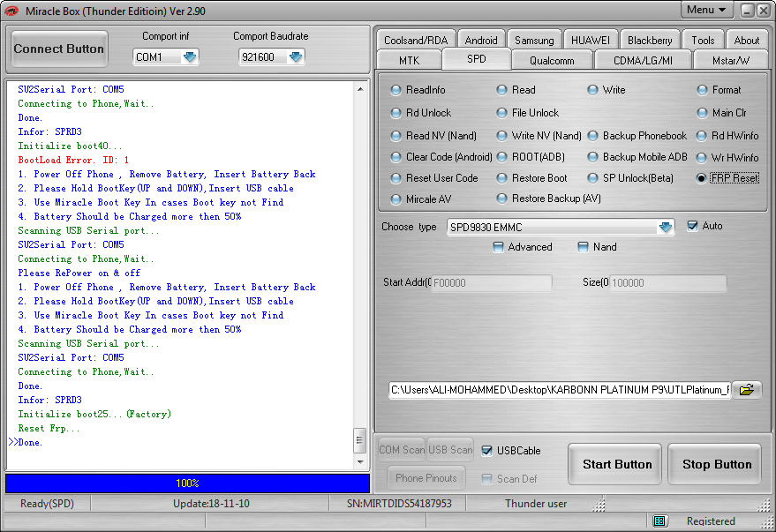
Task: Click the status bar calculator icon
Action: pyautogui.click(x=659, y=521)
